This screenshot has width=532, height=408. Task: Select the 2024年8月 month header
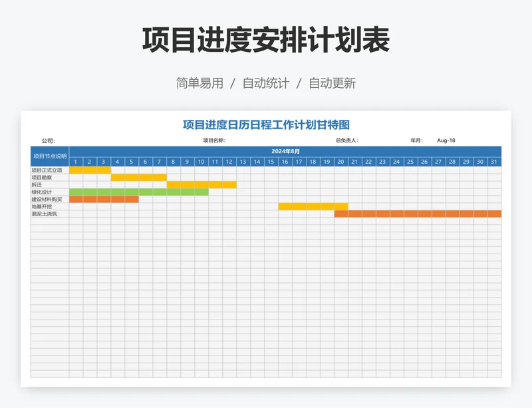(285, 152)
